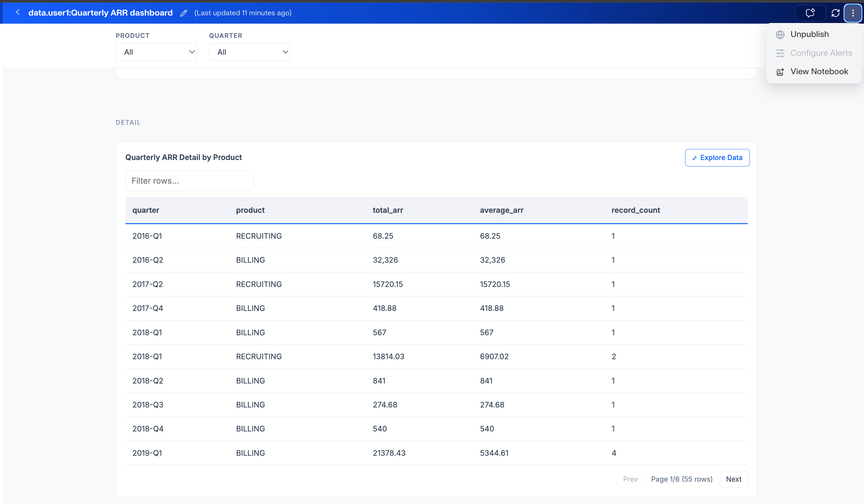The width and height of the screenshot is (864, 504).
Task: Click total_arr value 15720.15
Action: [x=388, y=284]
